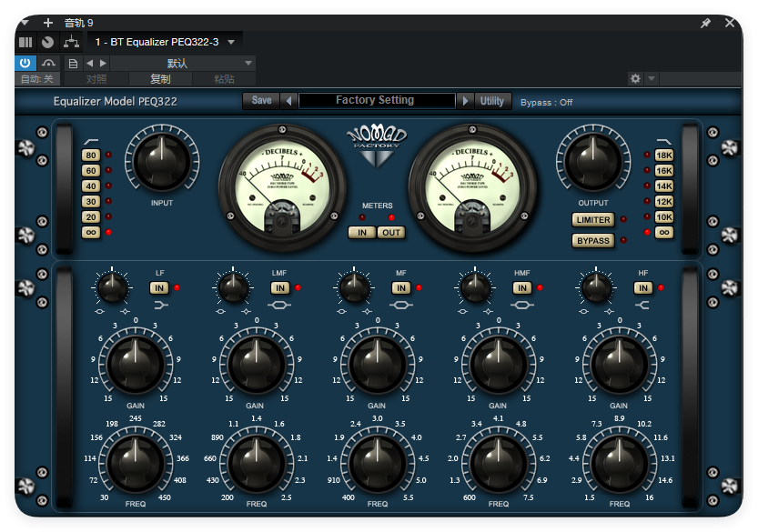The width and height of the screenshot is (758, 532).
Task: Open the channel editor bars icon
Action: [x=25, y=42]
